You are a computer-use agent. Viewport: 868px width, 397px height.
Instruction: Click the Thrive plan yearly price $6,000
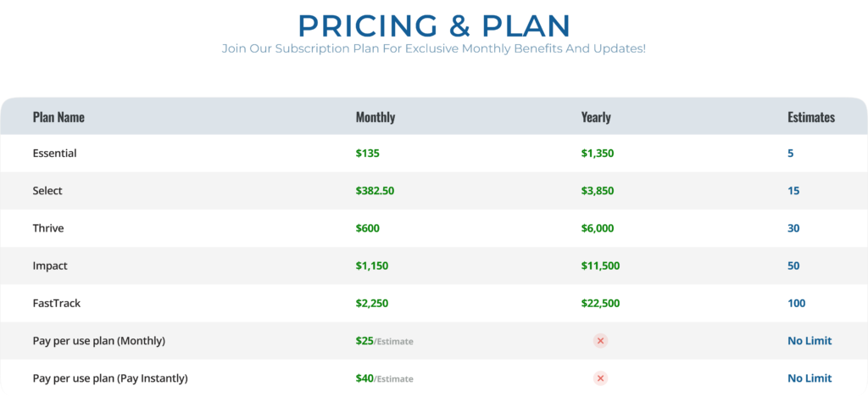point(598,229)
